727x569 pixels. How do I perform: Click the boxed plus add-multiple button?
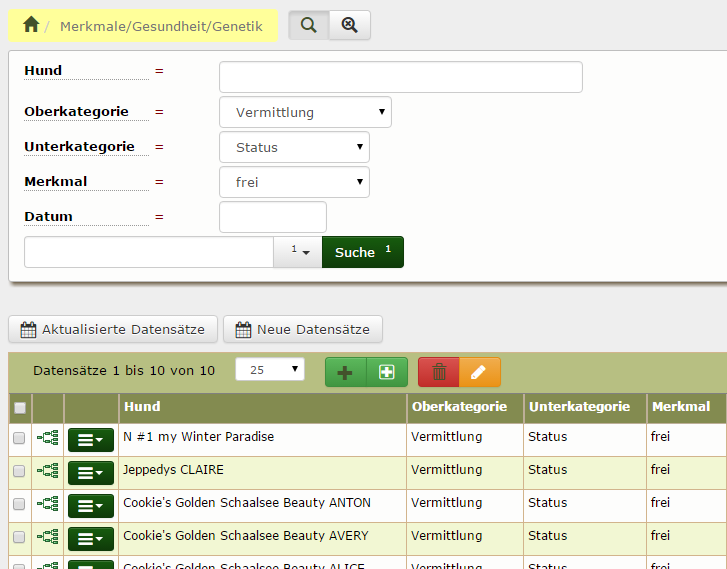tap(387, 372)
